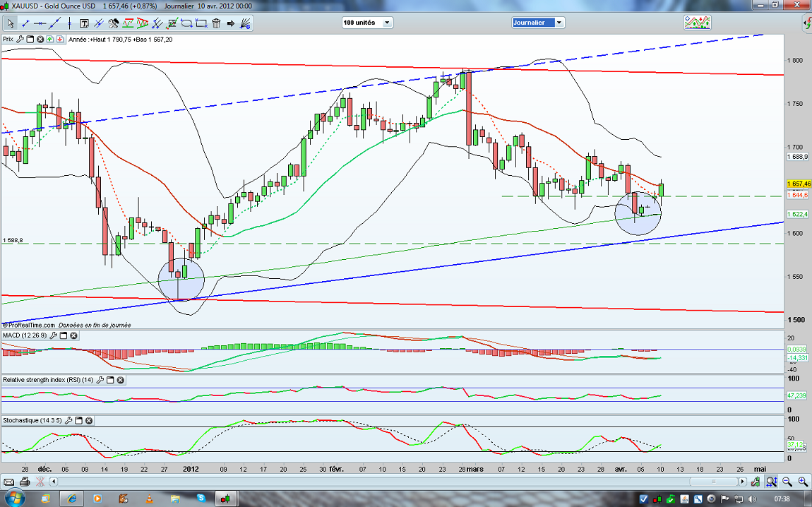812x507 pixels.
Task: Click the print chart icon
Action: pyautogui.click(x=24, y=482)
